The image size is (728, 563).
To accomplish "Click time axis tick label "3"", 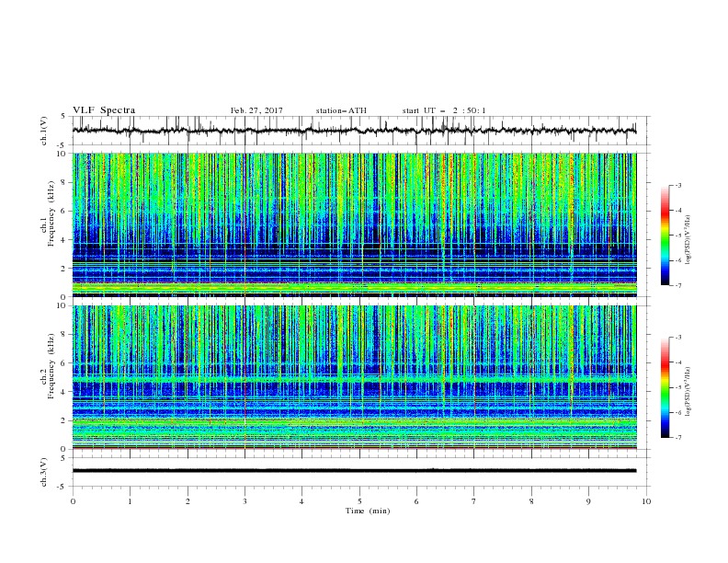I will pos(245,501).
